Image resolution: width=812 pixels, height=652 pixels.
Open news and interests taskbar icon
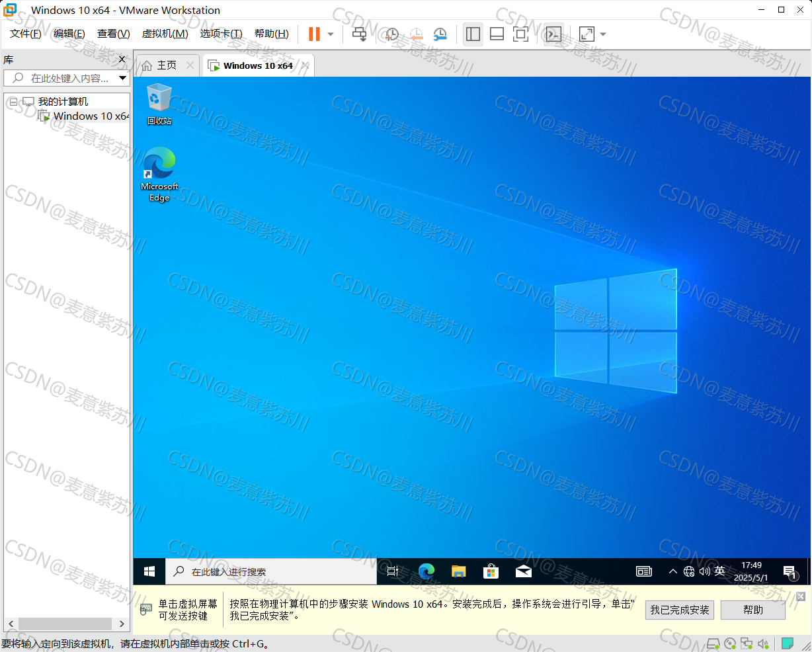tap(643, 571)
